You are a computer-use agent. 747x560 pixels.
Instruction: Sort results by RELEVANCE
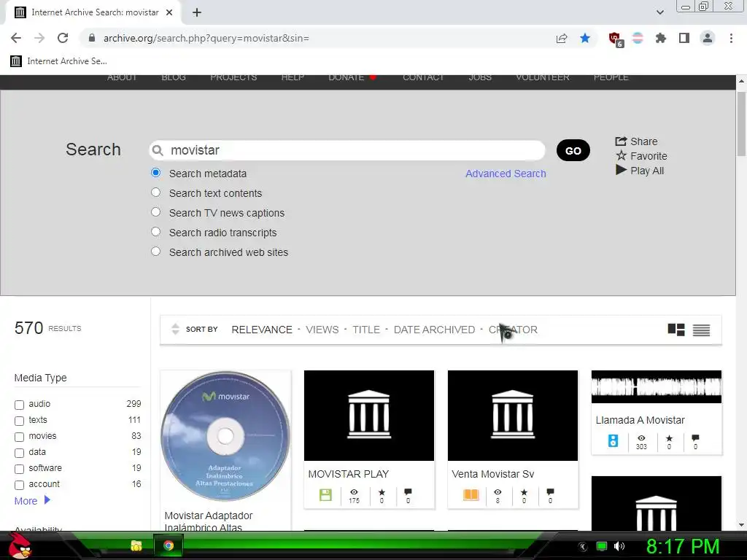coord(262,330)
